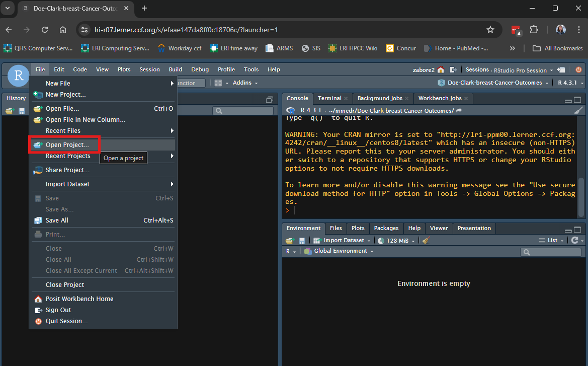The height and width of the screenshot is (366, 588).
Task: Click the load workspace icon in the Environment pane
Action: pyautogui.click(x=289, y=241)
